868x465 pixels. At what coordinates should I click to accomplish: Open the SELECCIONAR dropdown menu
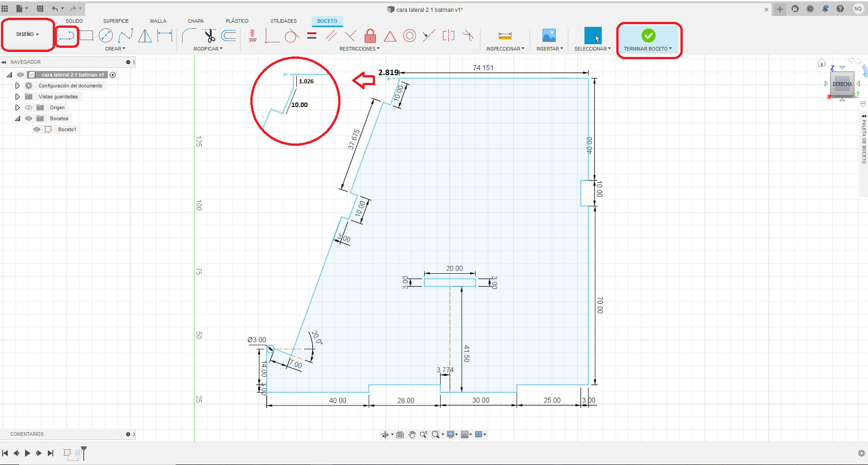[x=593, y=49]
